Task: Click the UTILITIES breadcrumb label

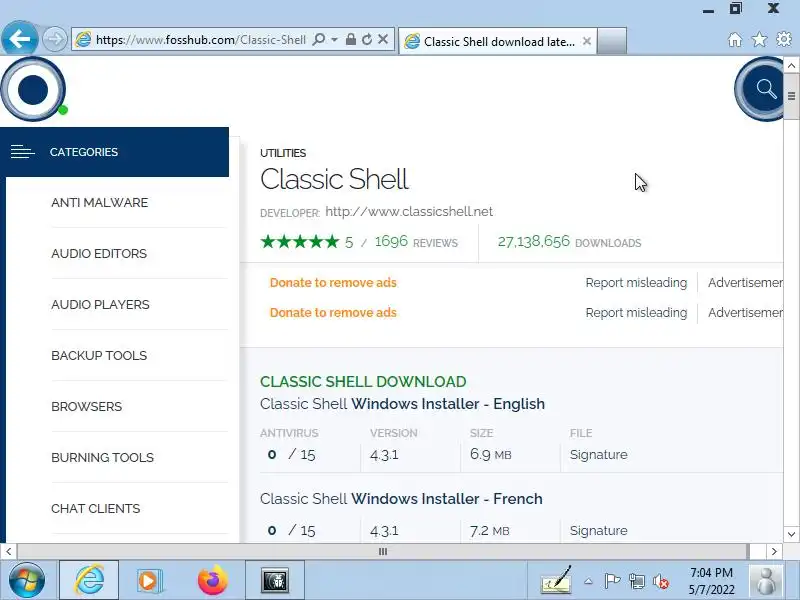Action: point(283,153)
